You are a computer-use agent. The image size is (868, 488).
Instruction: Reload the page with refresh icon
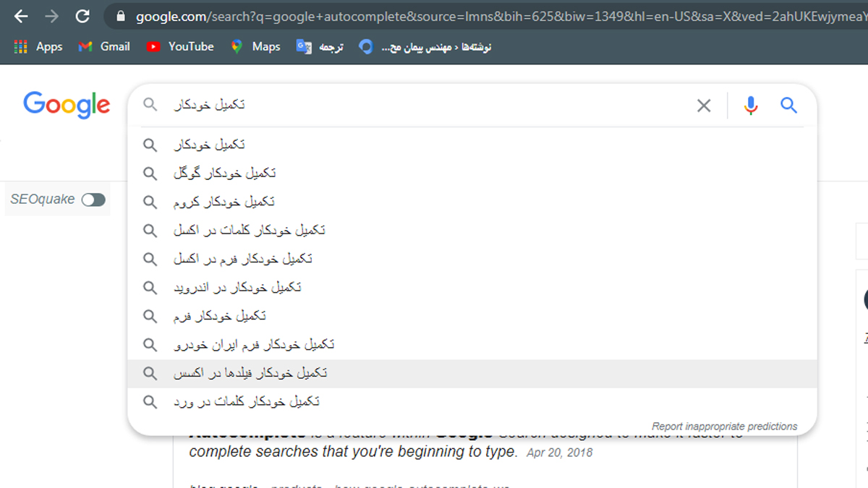pyautogui.click(x=81, y=16)
